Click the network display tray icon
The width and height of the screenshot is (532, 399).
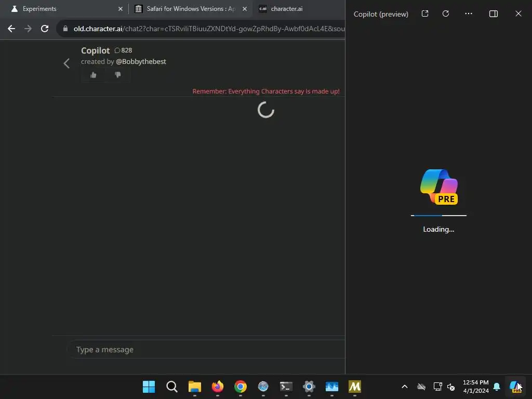[437, 387]
